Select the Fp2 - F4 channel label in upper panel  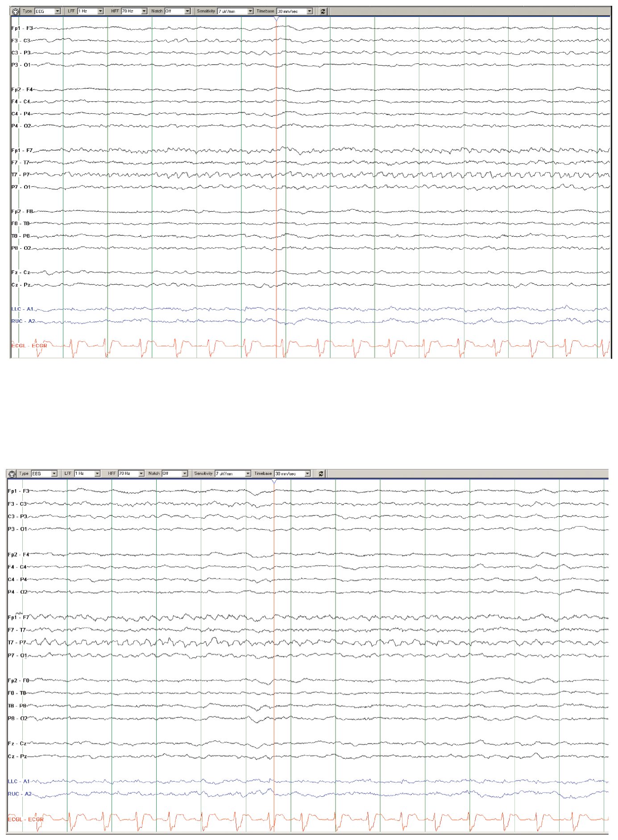(22, 89)
